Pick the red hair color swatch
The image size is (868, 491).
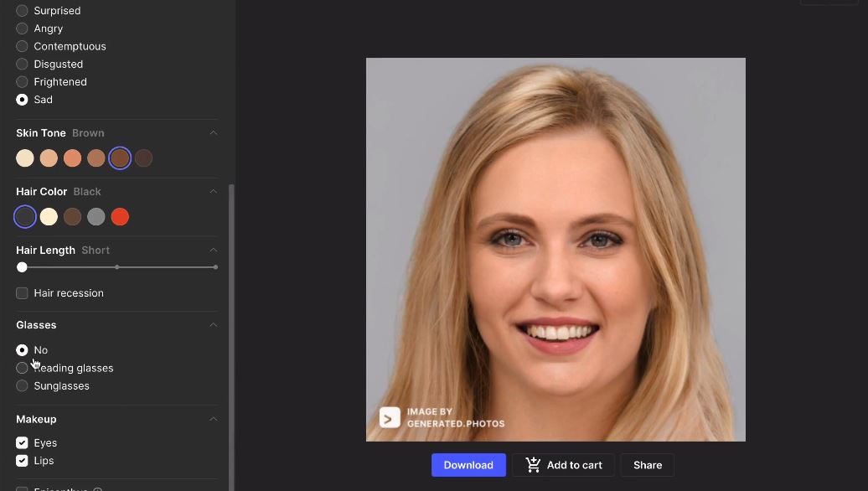coord(120,217)
